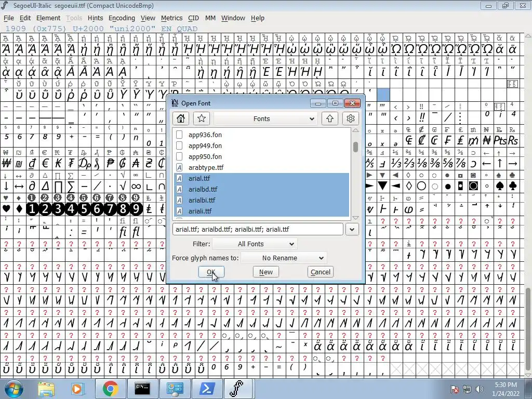
Task: Open Force glyph names No Rename dropdown
Action: pyautogui.click(x=284, y=258)
